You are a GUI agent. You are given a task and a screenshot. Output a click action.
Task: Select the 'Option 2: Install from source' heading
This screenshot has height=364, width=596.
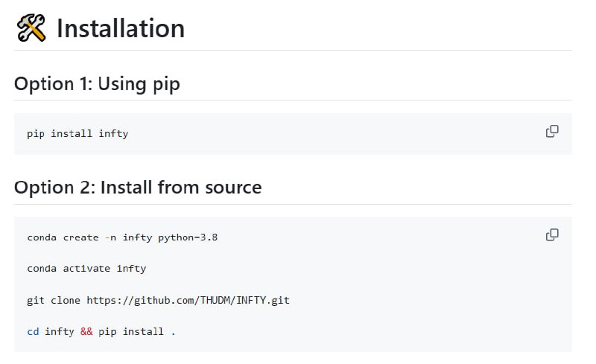click(138, 187)
